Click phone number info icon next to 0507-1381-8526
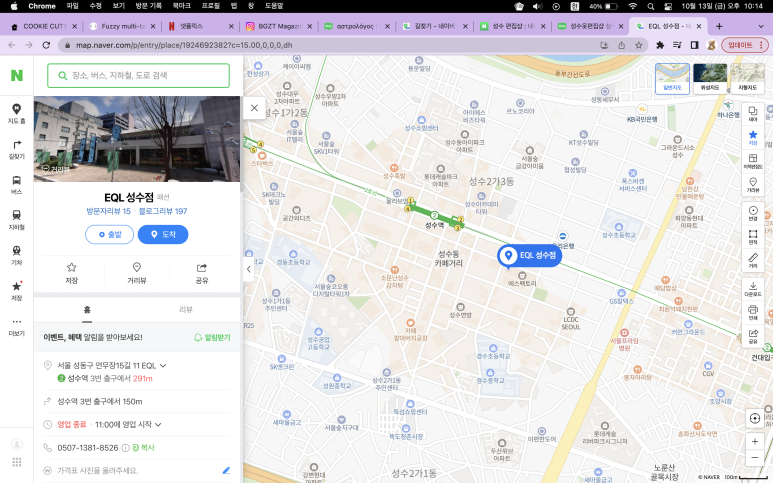 coord(126,448)
